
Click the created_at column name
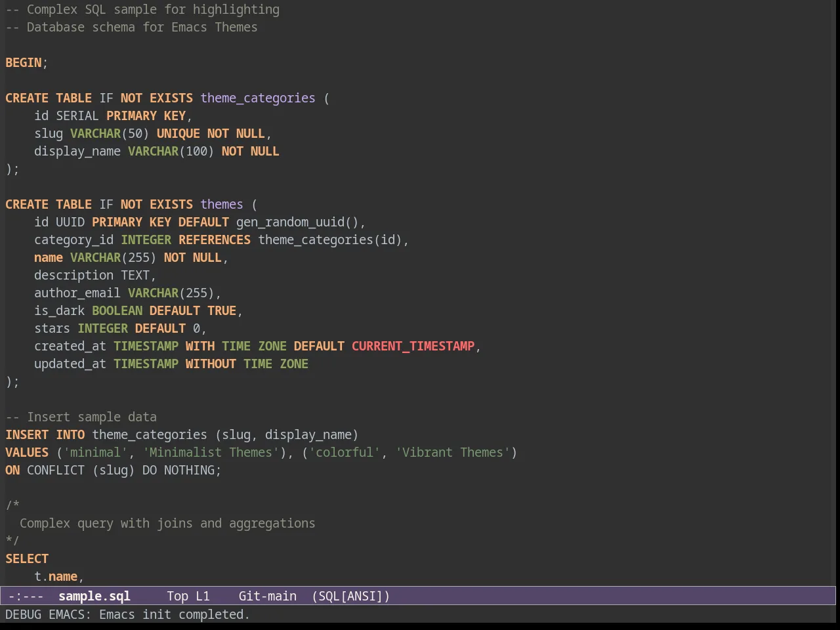point(70,346)
